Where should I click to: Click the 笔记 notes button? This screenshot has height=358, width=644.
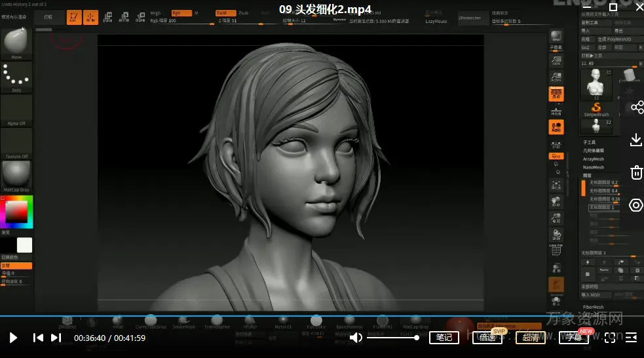444,338
